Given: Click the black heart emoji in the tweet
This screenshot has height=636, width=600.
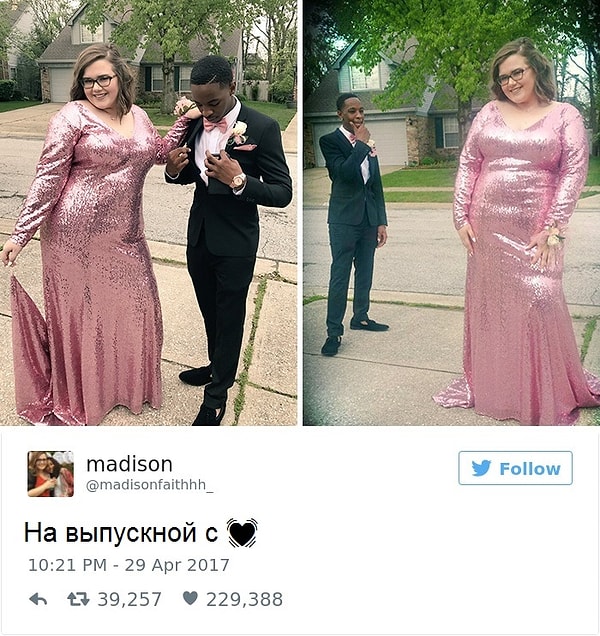Looking at the screenshot, I should pos(242,533).
